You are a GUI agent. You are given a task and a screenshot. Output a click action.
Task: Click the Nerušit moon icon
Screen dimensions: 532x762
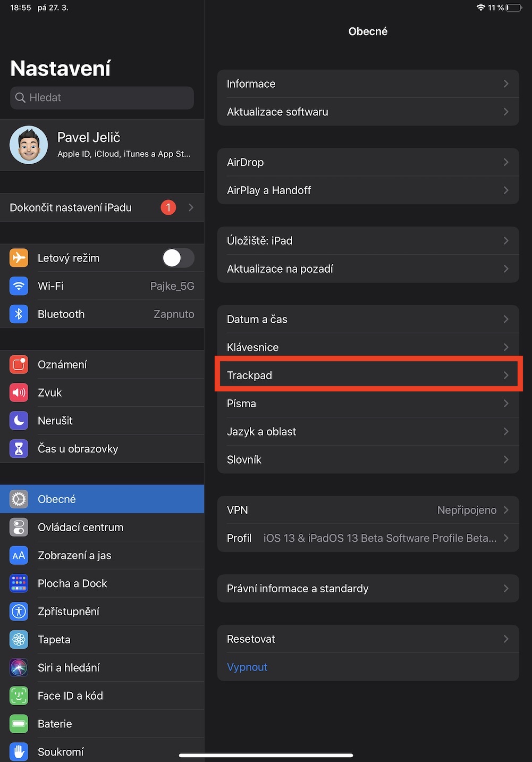click(19, 421)
